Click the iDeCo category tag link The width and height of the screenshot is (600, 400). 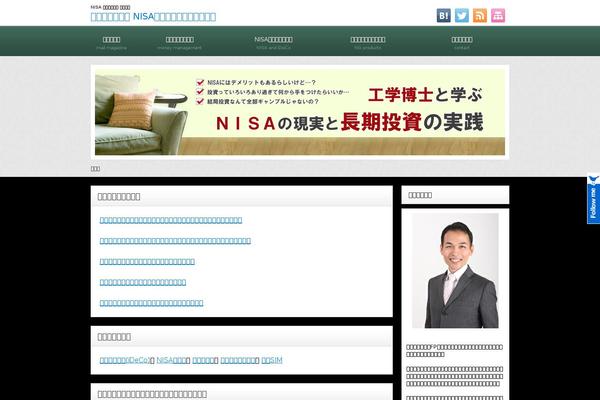[125, 360]
